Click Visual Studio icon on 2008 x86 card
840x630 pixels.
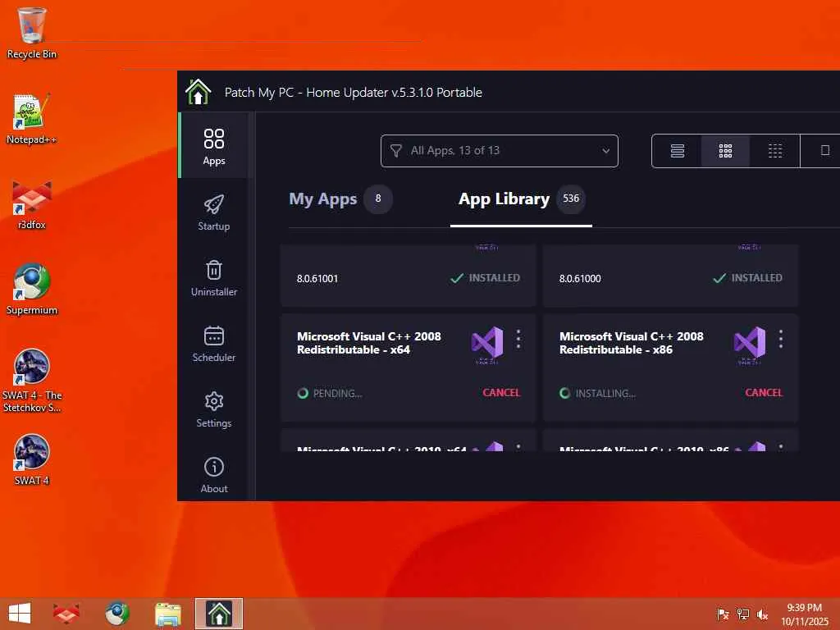coord(750,344)
